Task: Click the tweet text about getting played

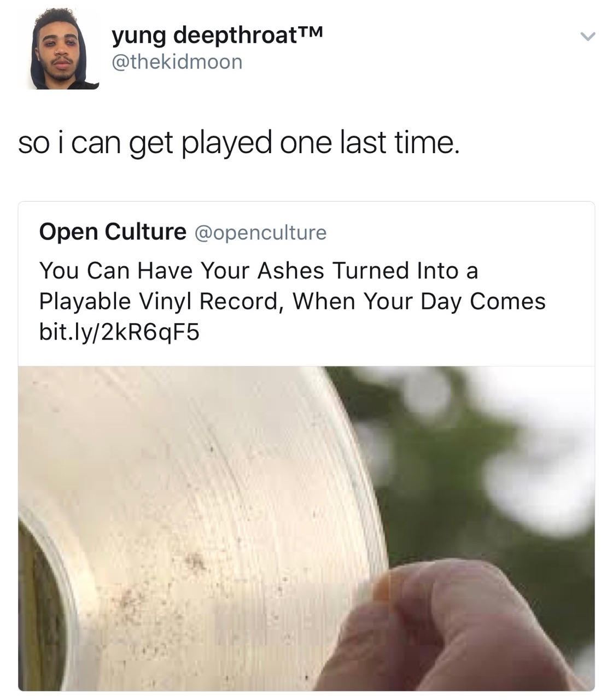Action: pos(238,144)
